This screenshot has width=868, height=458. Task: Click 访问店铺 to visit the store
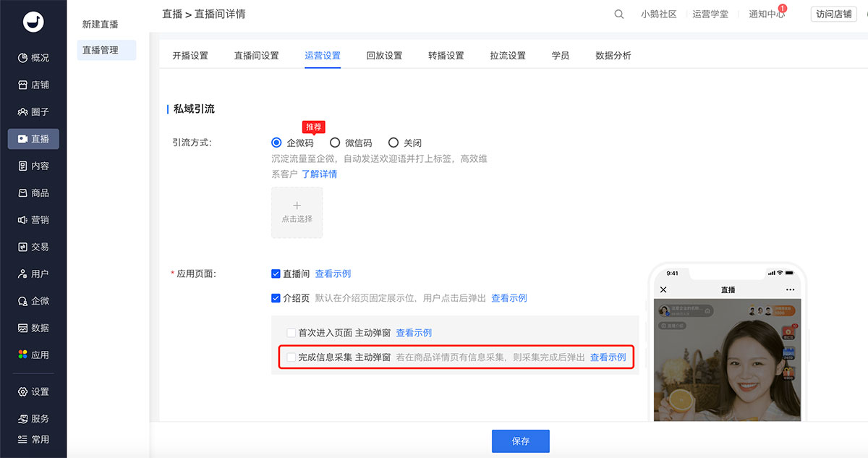point(833,14)
